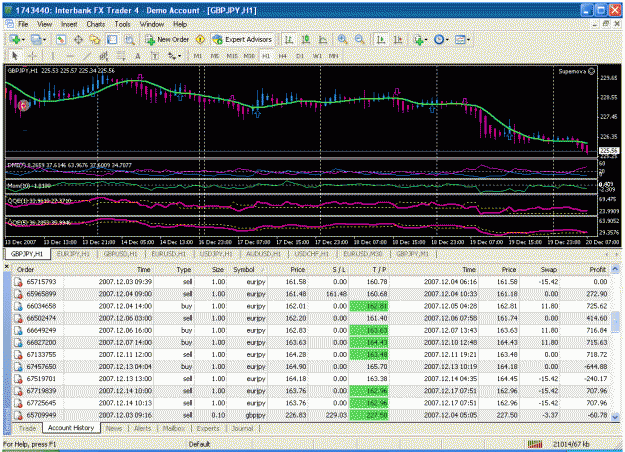Toggle chart Auto Scroll
Viewport: 625px width, 452px height.
381,39
